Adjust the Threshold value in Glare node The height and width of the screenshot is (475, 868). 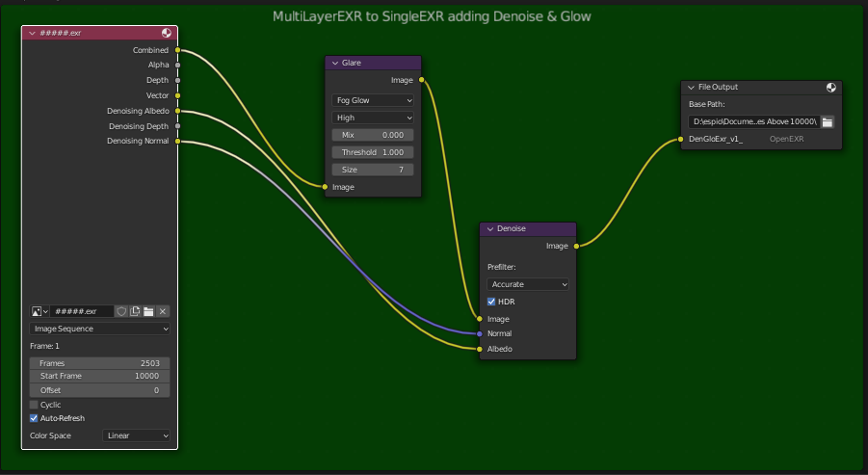[373, 152]
